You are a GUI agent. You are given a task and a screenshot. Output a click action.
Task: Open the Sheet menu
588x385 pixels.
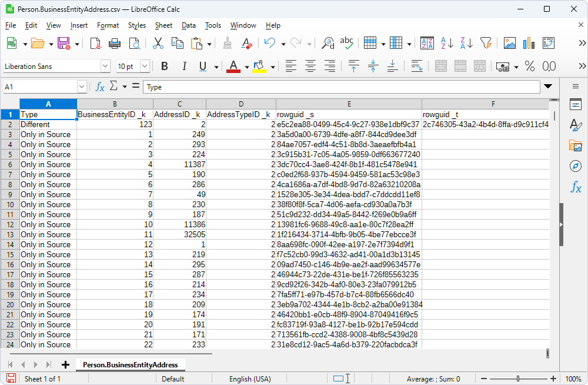[163, 25]
